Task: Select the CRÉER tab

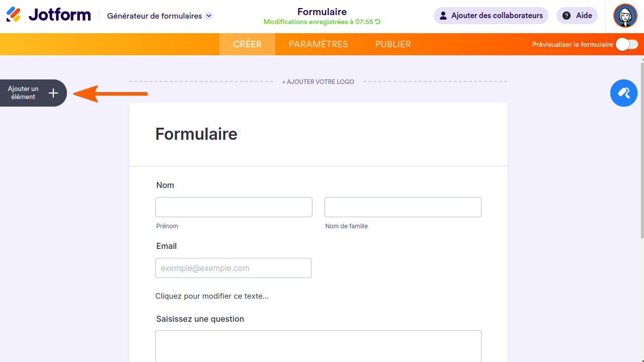Action: pos(247,44)
